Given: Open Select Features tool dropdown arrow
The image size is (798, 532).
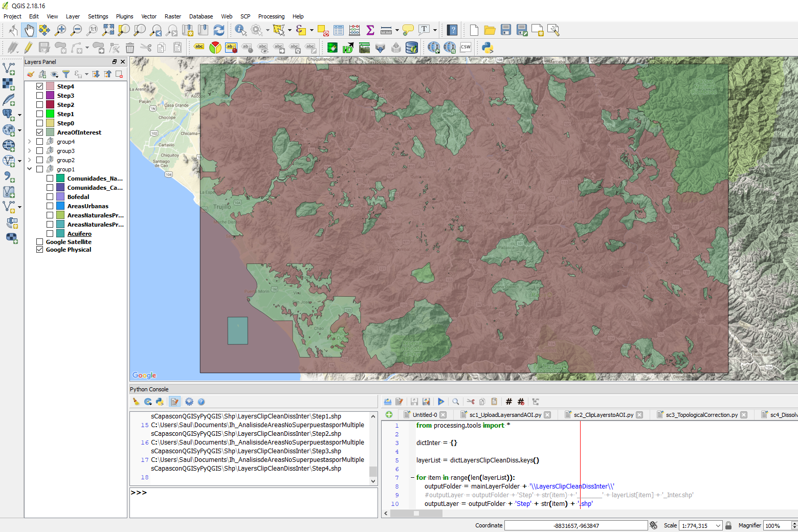Looking at the screenshot, I should tap(290, 30).
